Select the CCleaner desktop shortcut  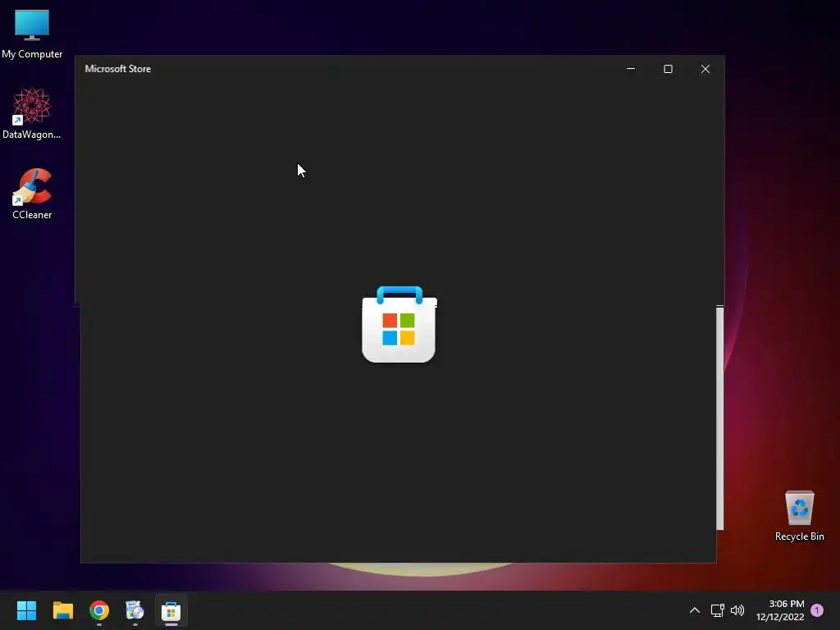click(x=32, y=194)
